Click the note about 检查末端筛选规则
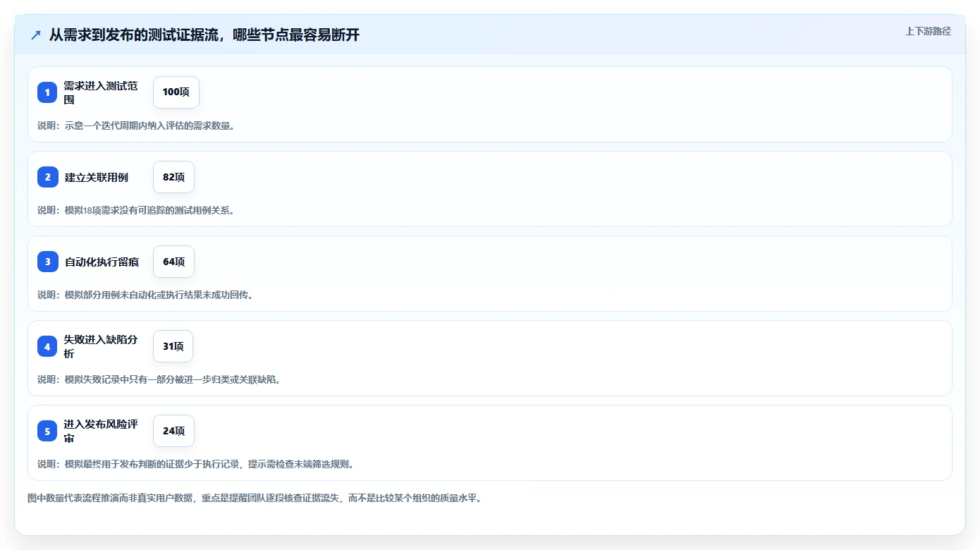Screen dimensions: 980x550 (x=196, y=464)
